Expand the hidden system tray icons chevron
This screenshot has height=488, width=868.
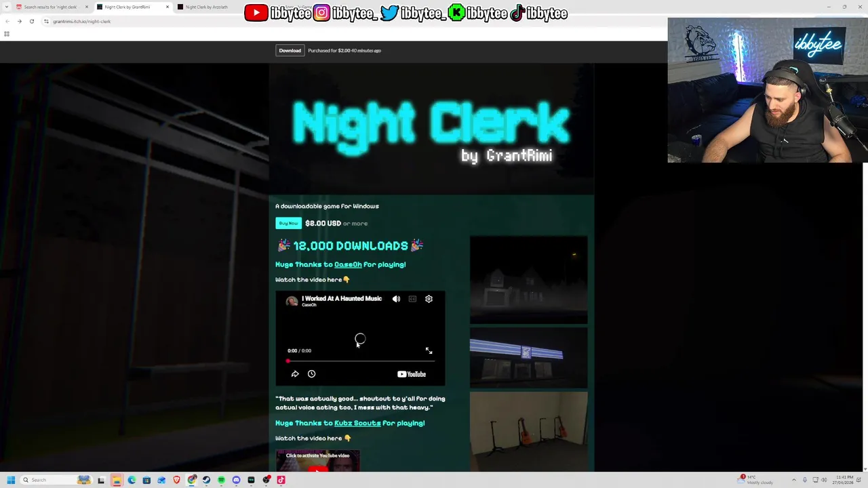[x=794, y=480]
